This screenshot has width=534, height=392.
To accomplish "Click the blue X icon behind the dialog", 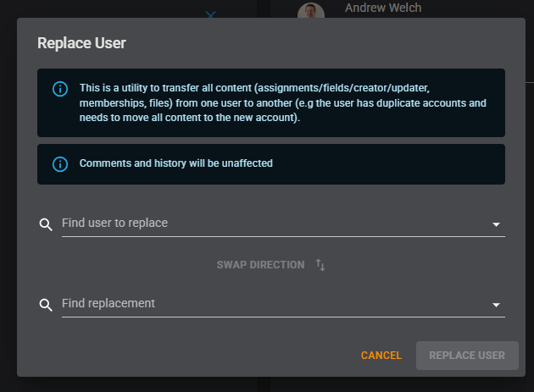I will (211, 13).
